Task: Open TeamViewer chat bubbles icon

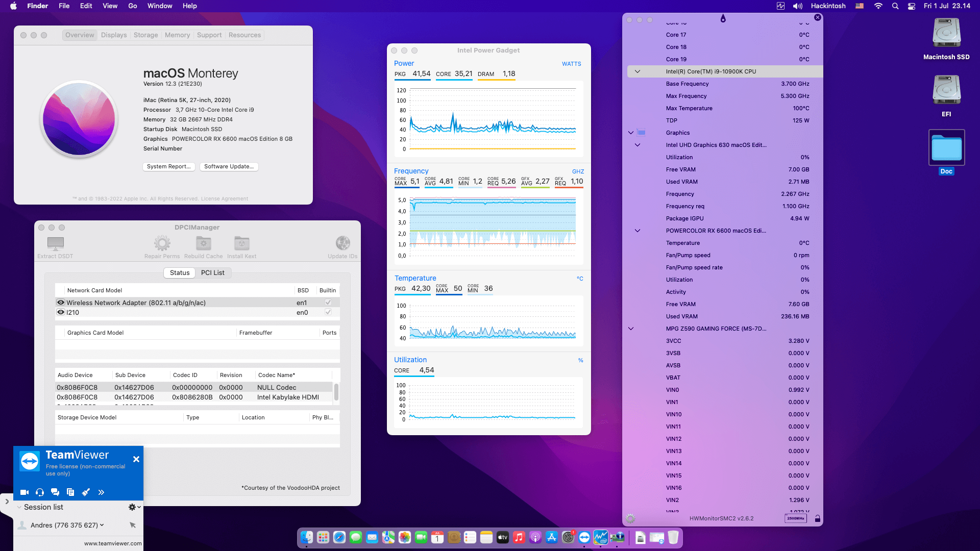Action: [x=55, y=492]
